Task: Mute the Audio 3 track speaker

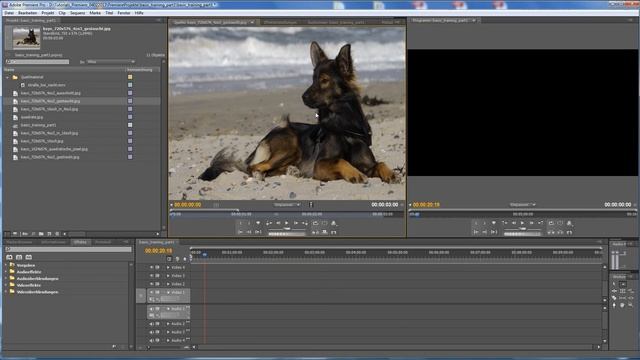Action: (151, 332)
